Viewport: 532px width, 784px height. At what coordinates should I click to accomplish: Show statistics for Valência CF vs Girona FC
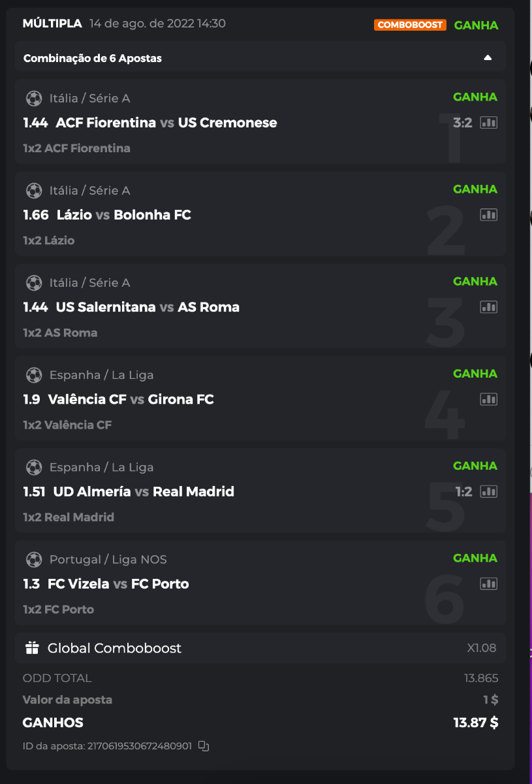(x=488, y=399)
